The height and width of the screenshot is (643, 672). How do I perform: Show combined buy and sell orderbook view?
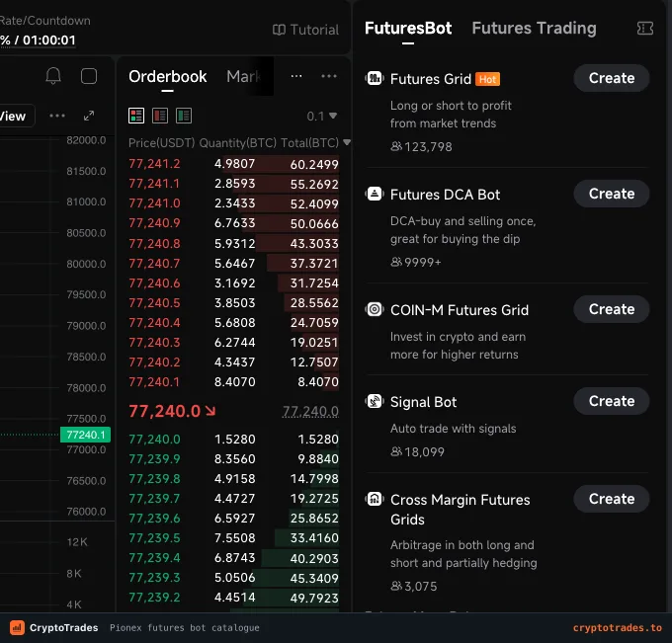[136, 116]
